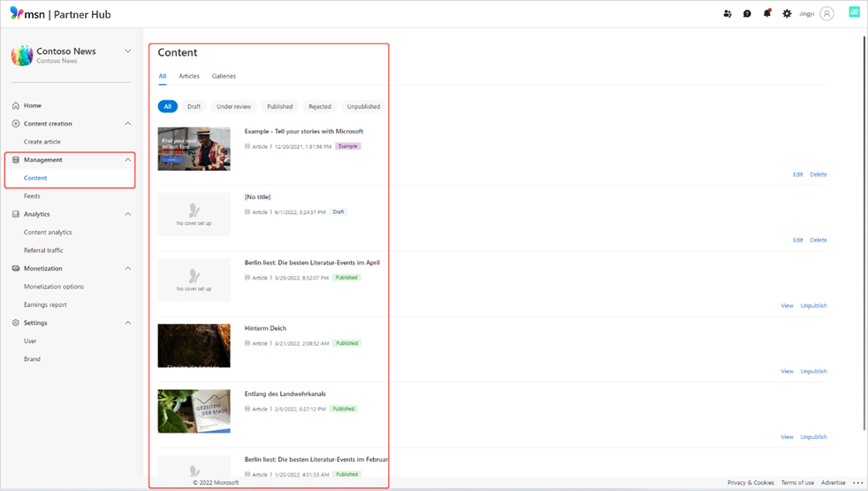Filter content by Published status
Viewport: 868px width, 491px height.
coord(279,106)
